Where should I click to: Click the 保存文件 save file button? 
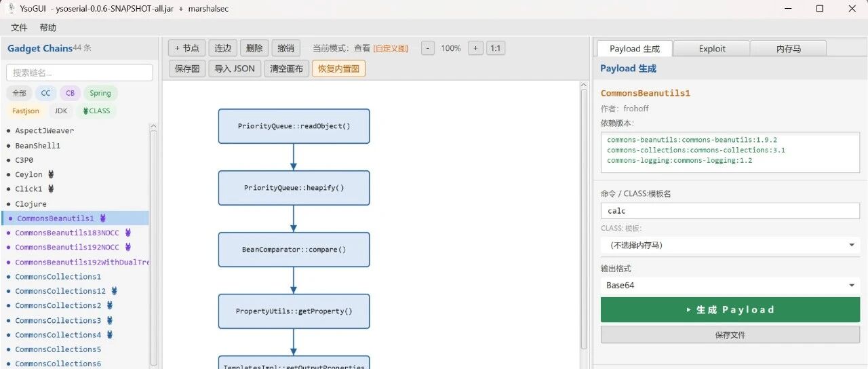point(730,334)
